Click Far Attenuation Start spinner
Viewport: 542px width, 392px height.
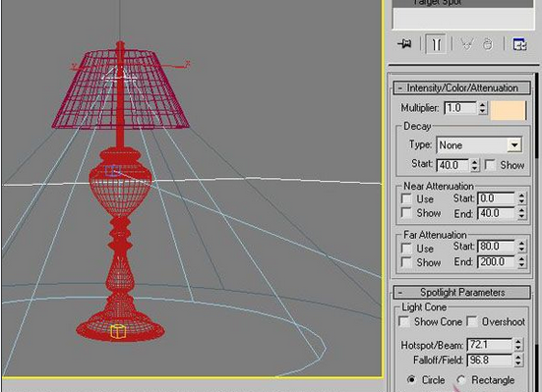521,247
